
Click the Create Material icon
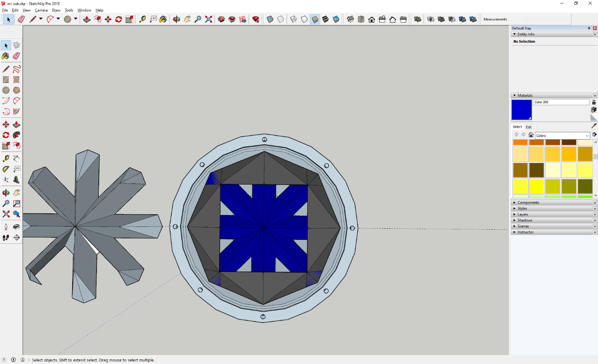pos(594,110)
